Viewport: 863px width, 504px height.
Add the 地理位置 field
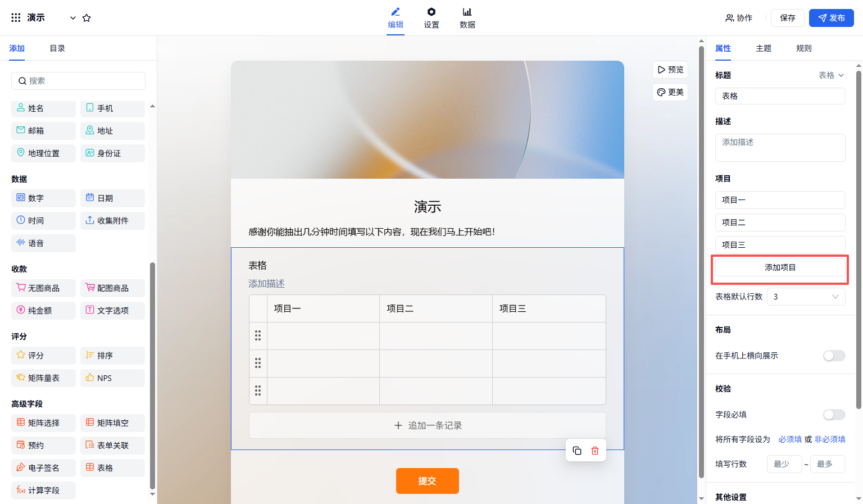point(43,153)
